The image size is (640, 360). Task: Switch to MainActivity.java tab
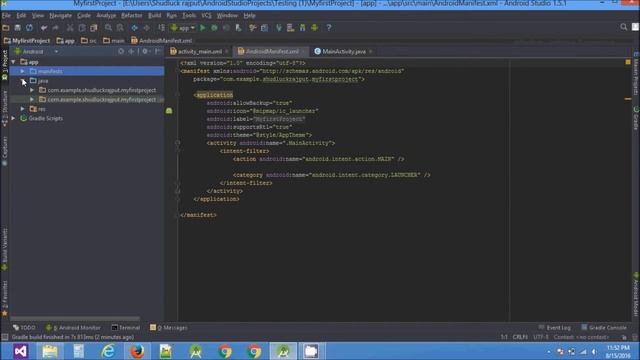point(344,51)
